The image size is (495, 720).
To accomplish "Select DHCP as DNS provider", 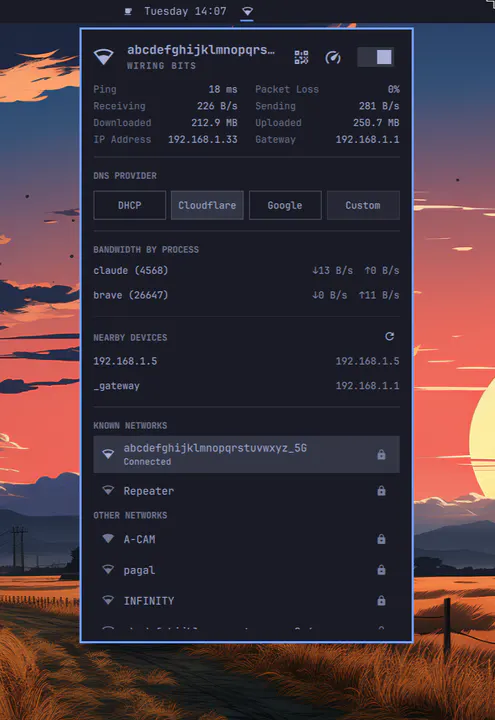I will coord(129,205).
